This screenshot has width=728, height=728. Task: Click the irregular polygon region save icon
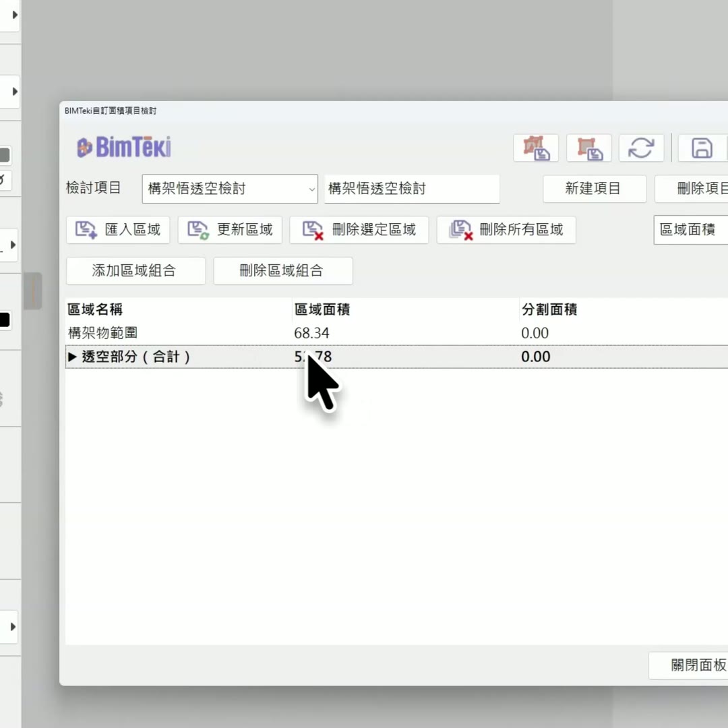point(536,148)
